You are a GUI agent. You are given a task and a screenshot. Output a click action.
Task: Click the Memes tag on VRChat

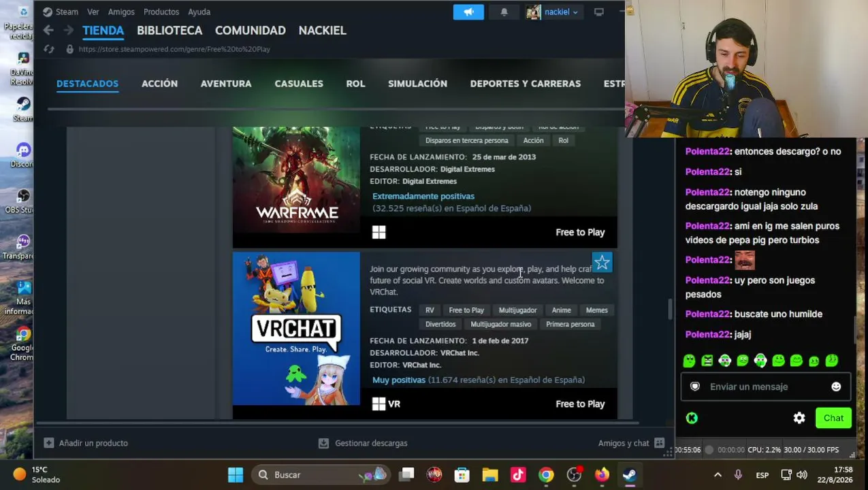coord(596,310)
